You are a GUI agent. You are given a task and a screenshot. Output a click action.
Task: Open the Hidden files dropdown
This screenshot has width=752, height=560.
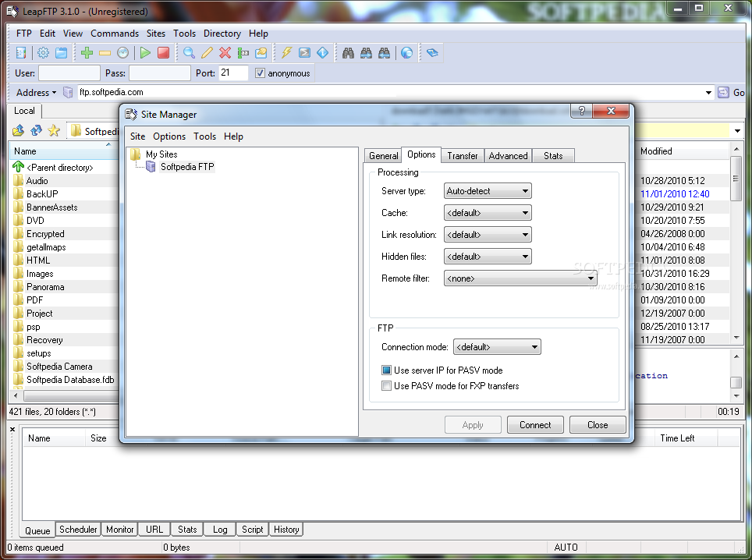tap(488, 257)
